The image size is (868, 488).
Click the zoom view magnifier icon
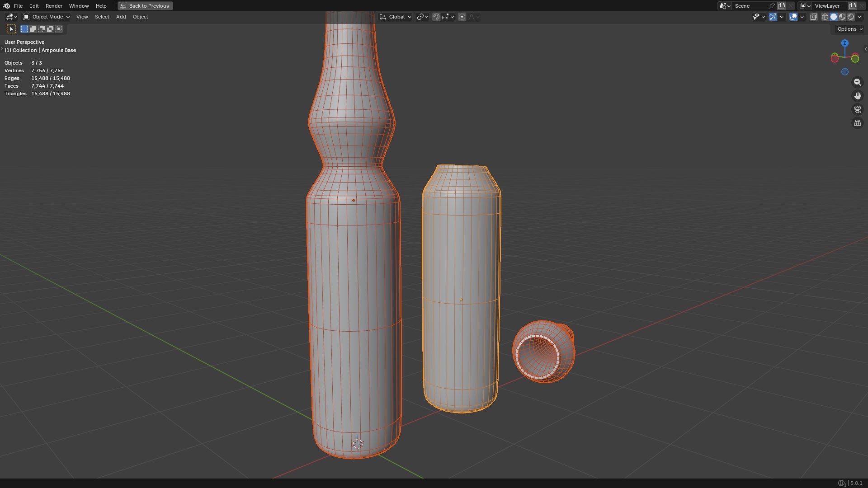[858, 82]
